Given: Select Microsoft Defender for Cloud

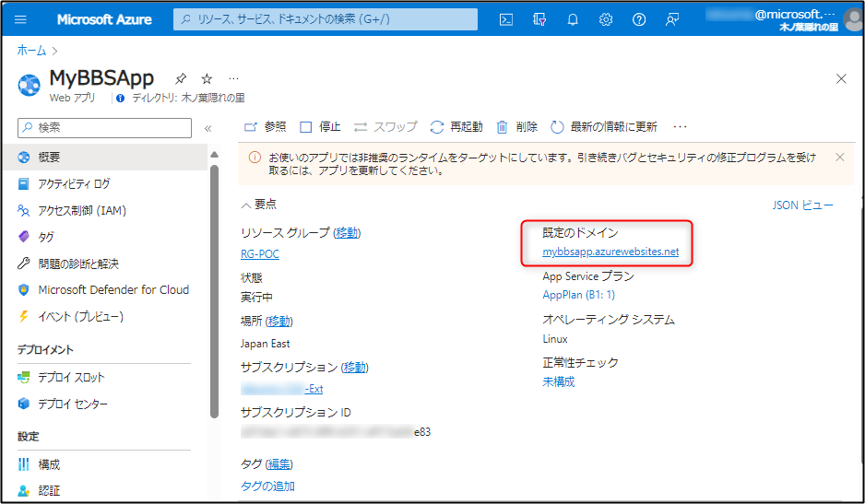Looking at the screenshot, I should [x=105, y=289].
